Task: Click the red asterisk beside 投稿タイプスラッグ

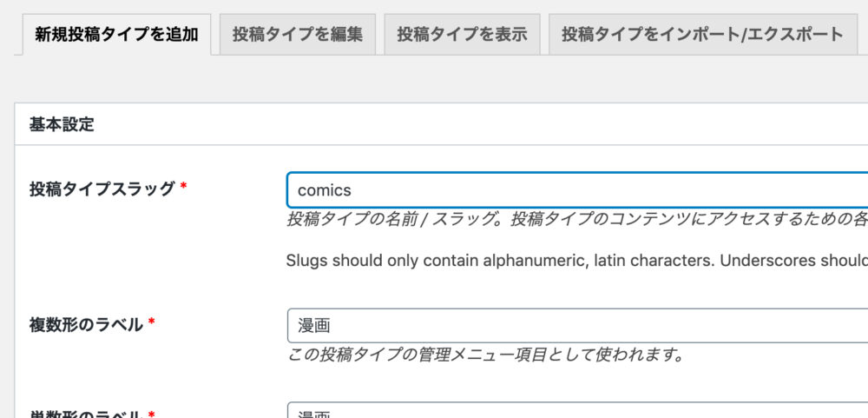Action: pos(183,188)
